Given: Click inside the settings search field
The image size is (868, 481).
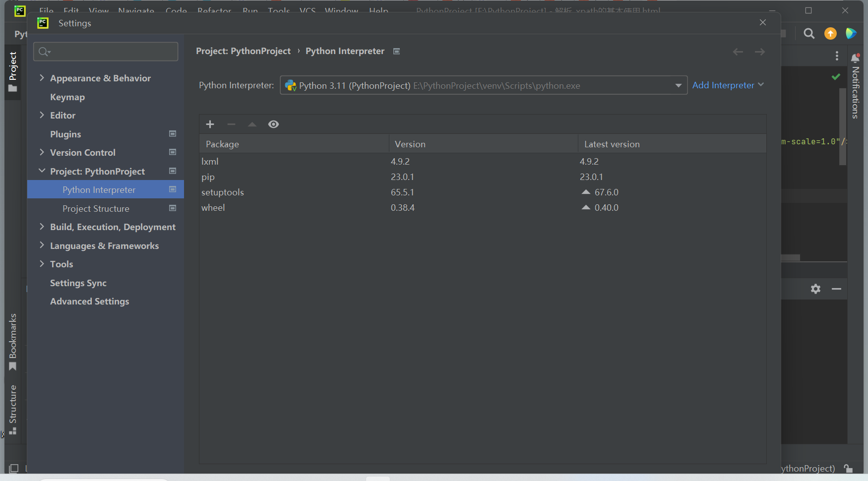Looking at the screenshot, I should [105, 51].
